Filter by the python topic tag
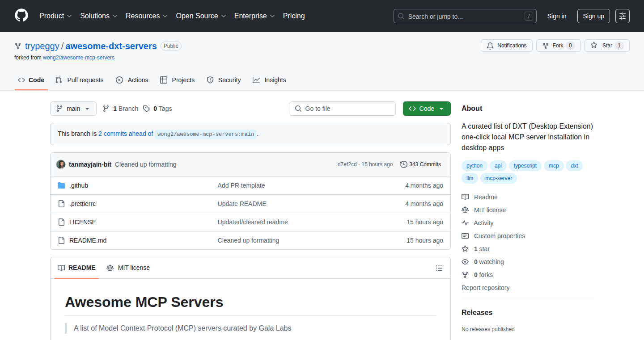 475,166
